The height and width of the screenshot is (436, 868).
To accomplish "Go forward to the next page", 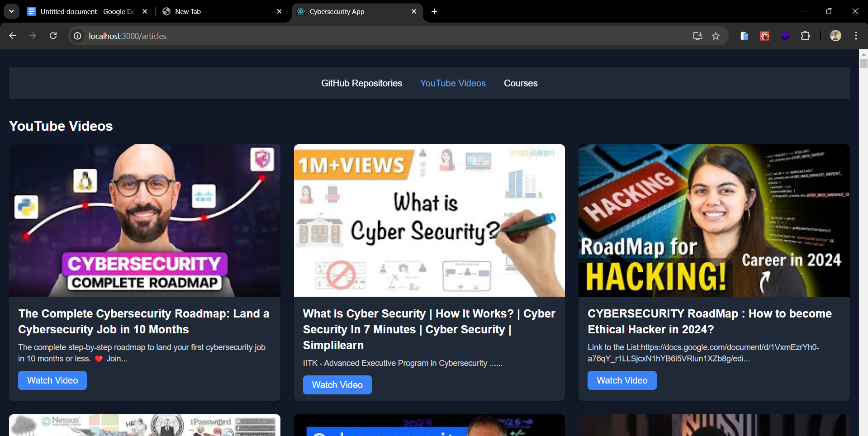I will point(33,36).
